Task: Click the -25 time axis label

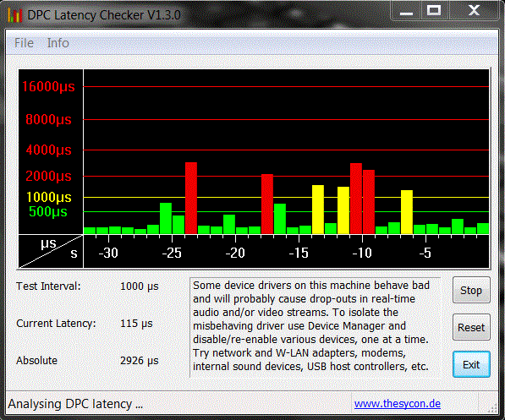Action: click(x=172, y=253)
